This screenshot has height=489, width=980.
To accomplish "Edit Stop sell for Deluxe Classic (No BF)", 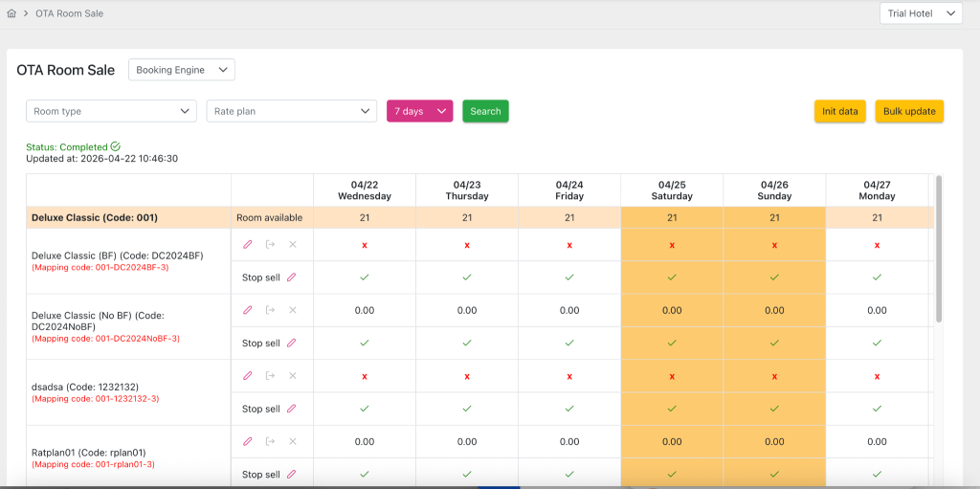I will point(292,343).
